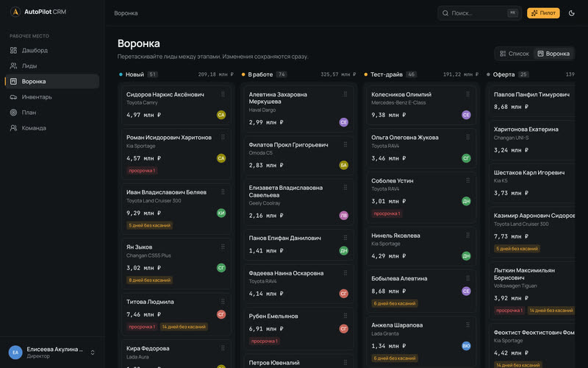Click ВЮ avatar on Анжела Шарапова card
The height and width of the screenshot is (368, 588).
pos(466,346)
